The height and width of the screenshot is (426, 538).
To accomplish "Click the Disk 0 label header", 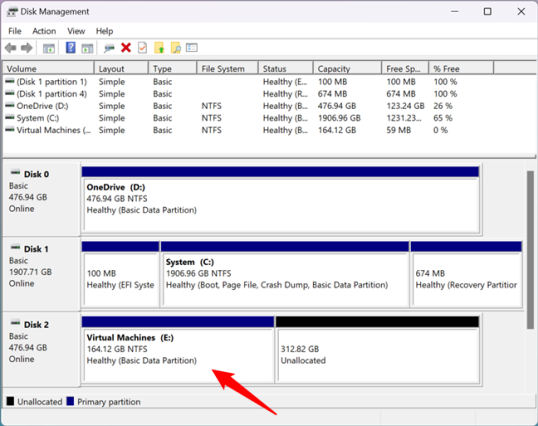I will point(36,174).
